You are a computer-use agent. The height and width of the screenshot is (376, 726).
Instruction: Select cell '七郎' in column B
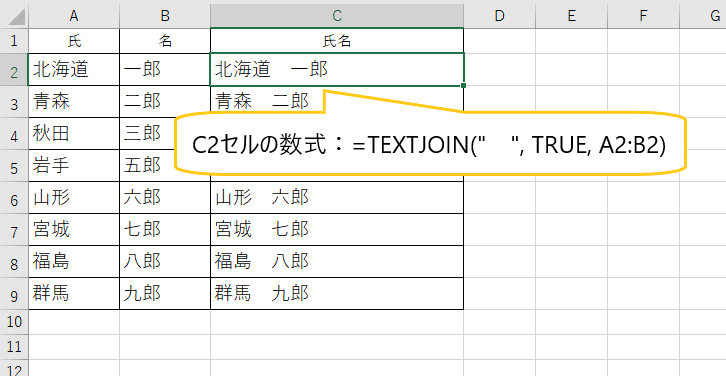[x=165, y=230]
